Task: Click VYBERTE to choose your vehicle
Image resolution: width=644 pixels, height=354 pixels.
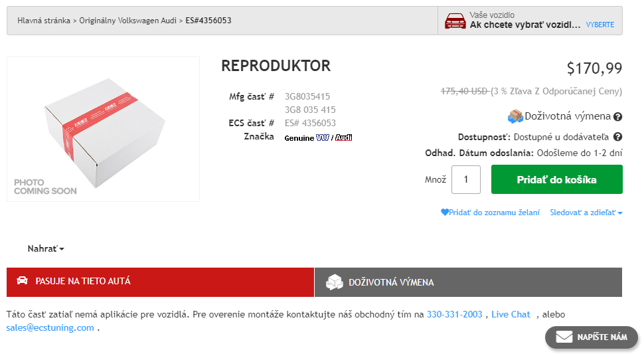Action: [x=600, y=25]
